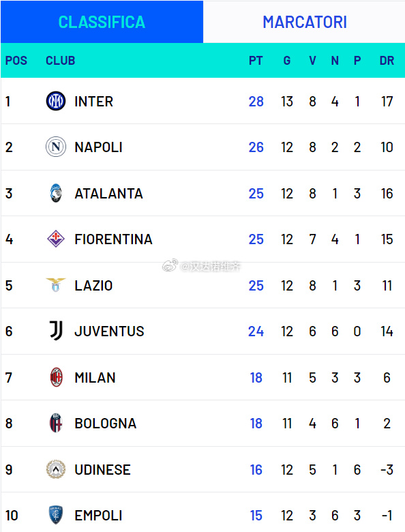The height and width of the screenshot is (532, 405).
Task: Click the POS column header
Action: click(x=16, y=61)
